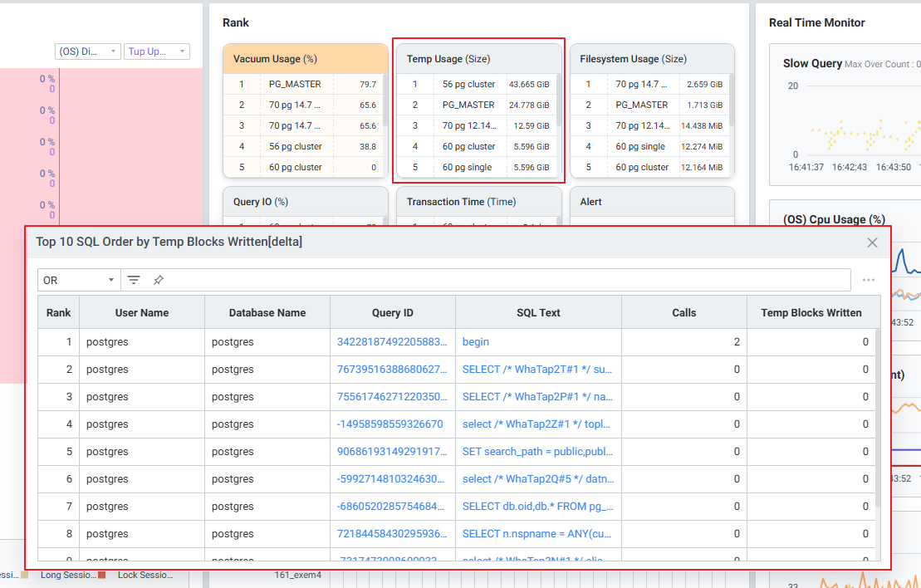Select the Temp Usage panel header
This screenshot has height=588, width=921.
pos(478,59)
